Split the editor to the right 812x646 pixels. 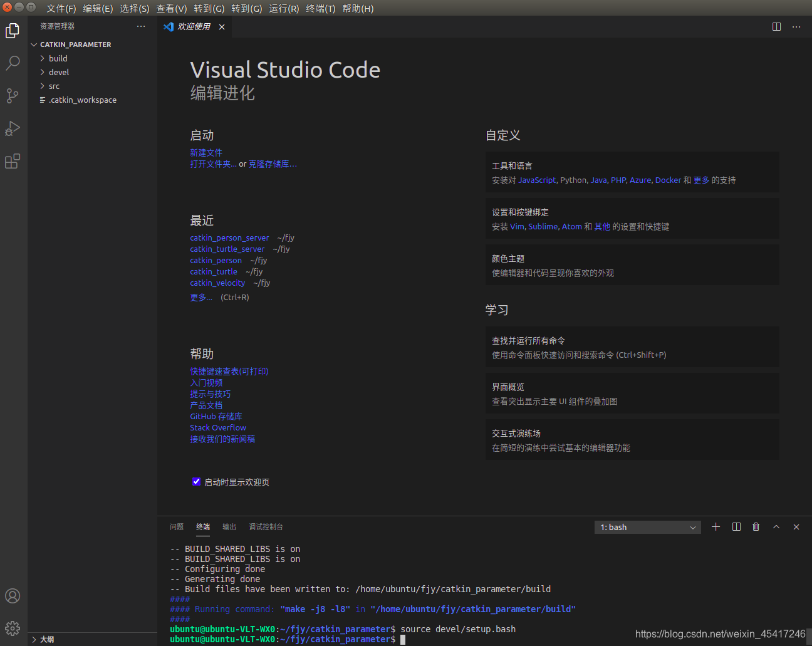click(x=776, y=27)
